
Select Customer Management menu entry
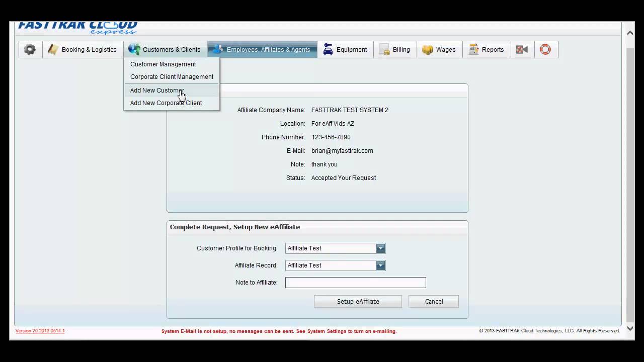coord(172,64)
